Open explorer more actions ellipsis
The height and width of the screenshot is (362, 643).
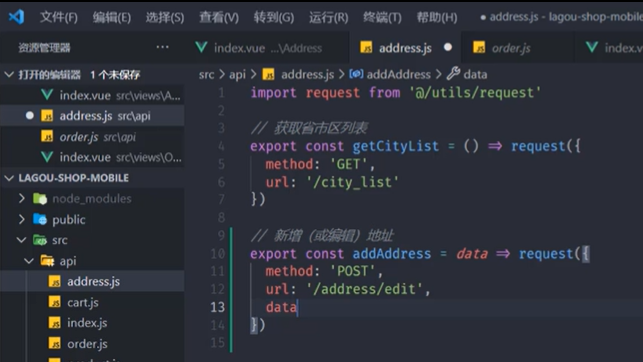point(162,47)
